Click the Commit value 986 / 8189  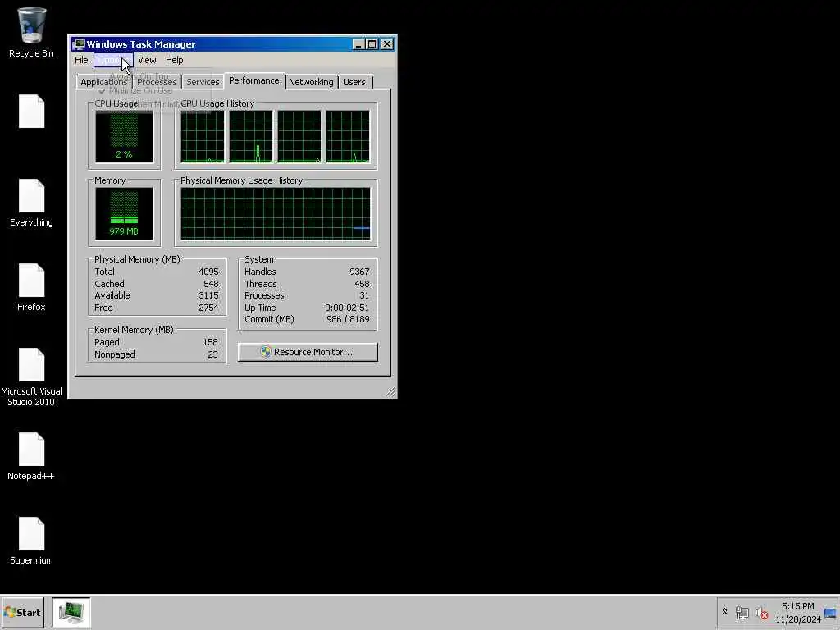click(x=348, y=319)
